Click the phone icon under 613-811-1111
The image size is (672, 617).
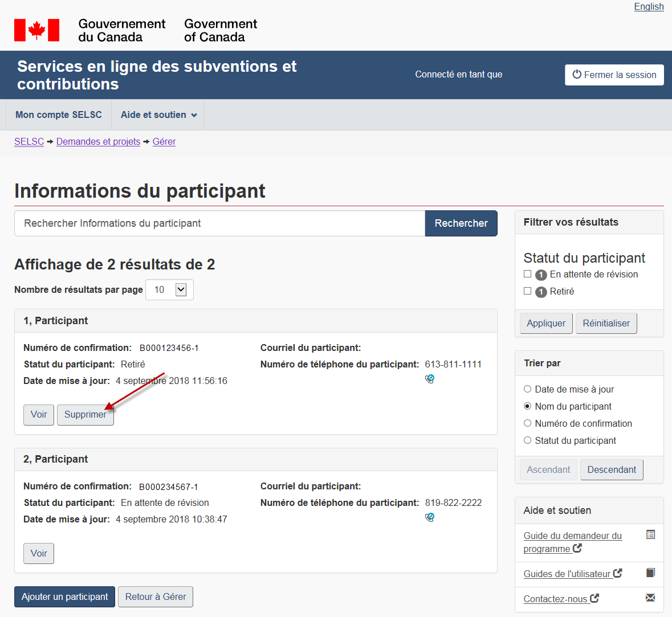(430, 379)
